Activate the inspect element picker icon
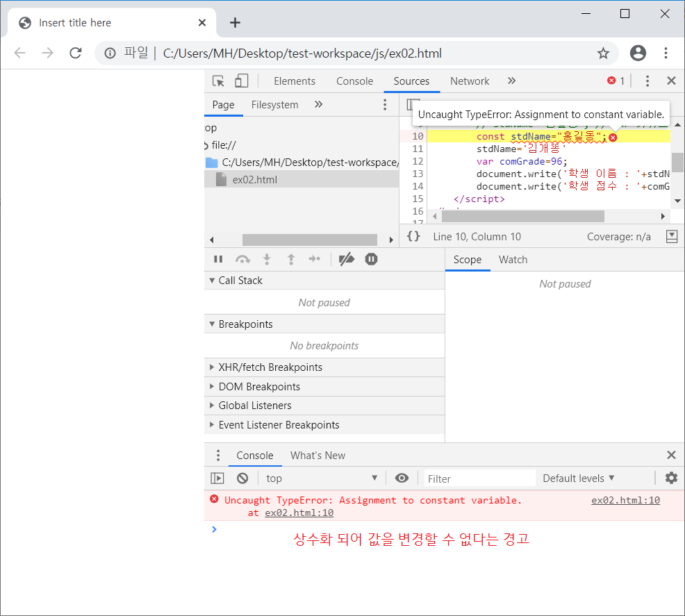This screenshot has width=685, height=616. tap(218, 81)
